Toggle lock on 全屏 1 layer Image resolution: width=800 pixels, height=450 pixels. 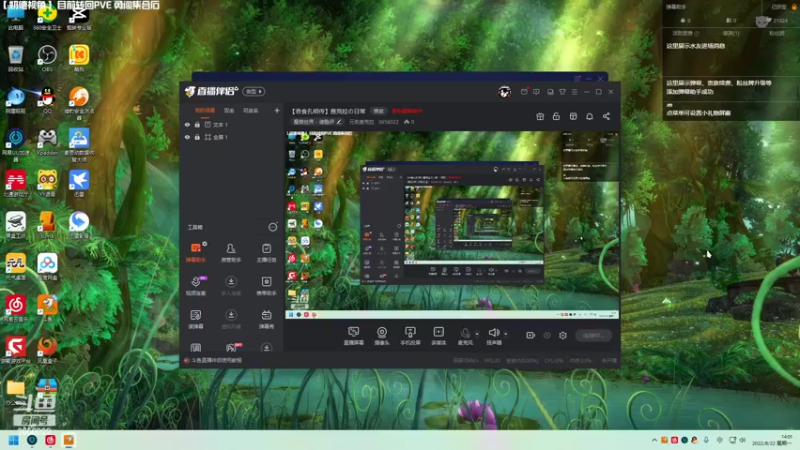click(197, 137)
